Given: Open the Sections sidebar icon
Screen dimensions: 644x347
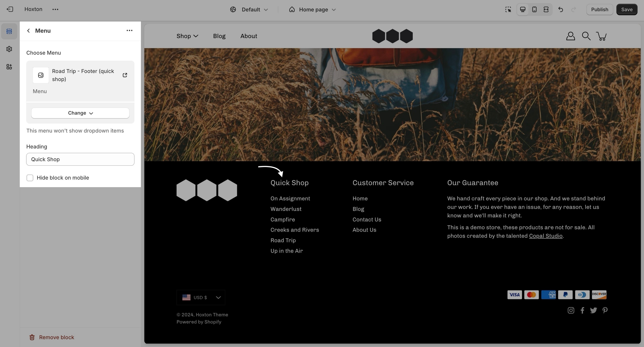Looking at the screenshot, I should tap(9, 31).
